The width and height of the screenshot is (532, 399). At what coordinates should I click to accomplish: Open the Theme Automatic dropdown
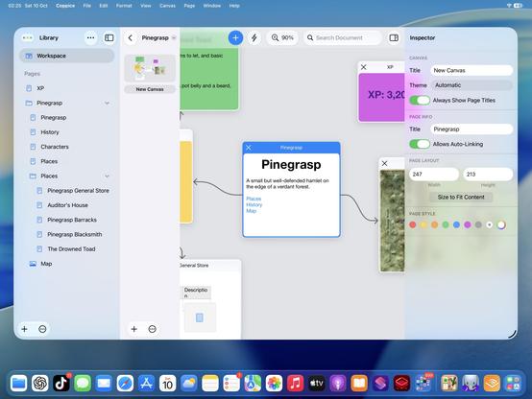point(472,85)
